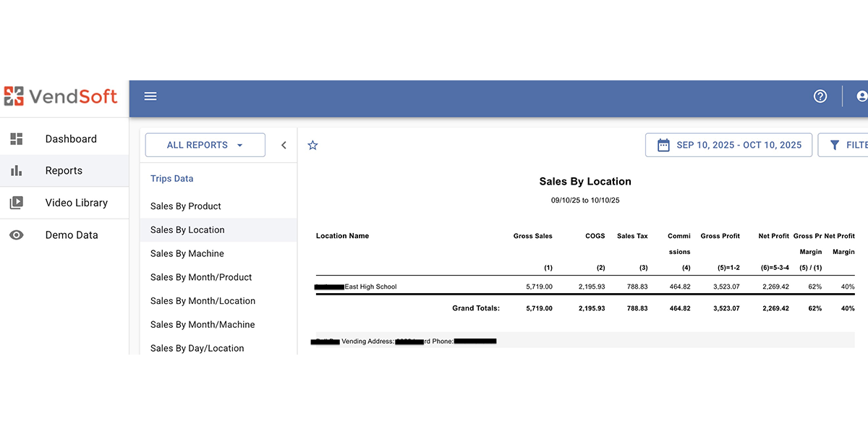868x435 pixels.
Task: Click the VendSoft logo
Action: point(61,96)
